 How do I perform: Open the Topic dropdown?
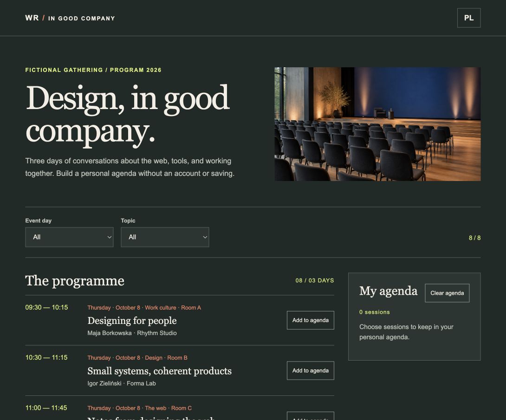click(x=165, y=237)
